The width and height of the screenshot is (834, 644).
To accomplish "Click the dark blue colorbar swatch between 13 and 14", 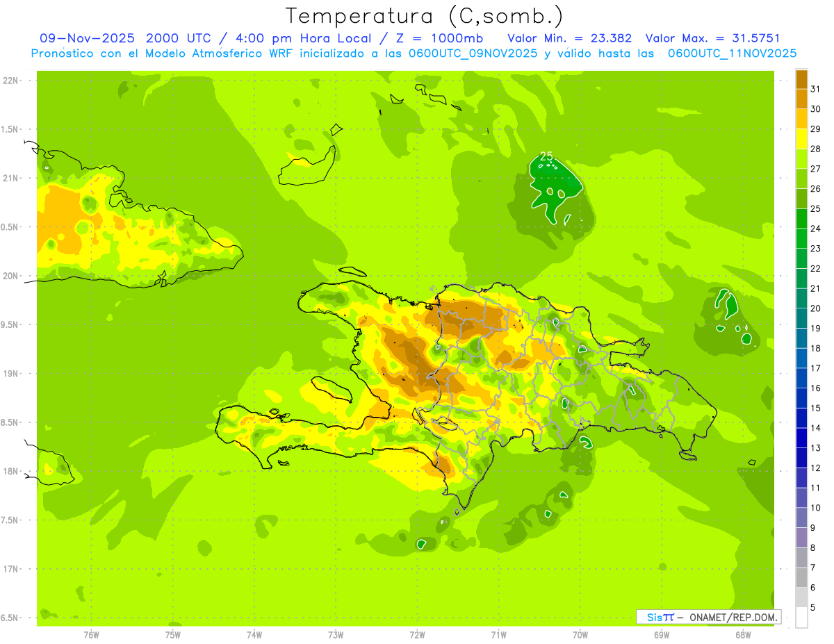I will [x=801, y=438].
